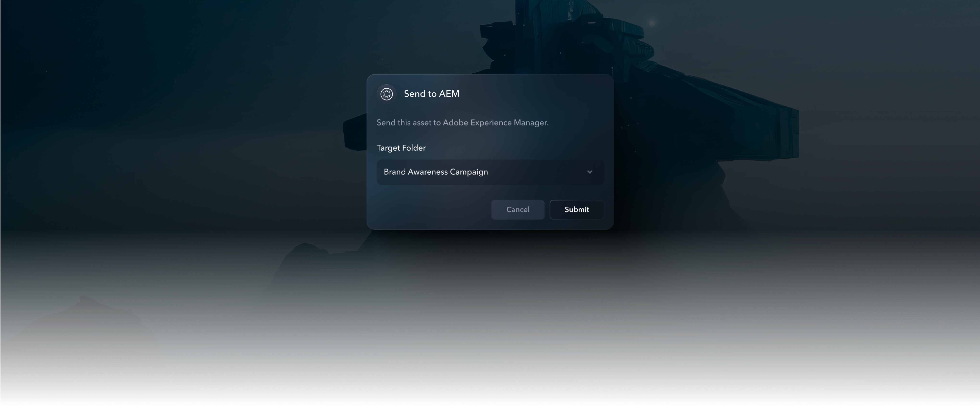This screenshot has width=980, height=406.
Task: Click the black strip at screen bottom
Action: click(490, 401)
